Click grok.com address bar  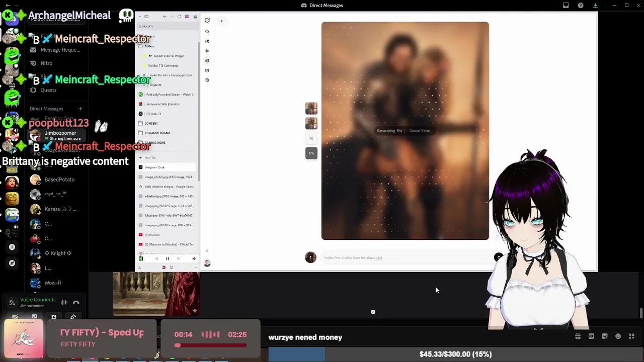pyautogui.click(x=168, y=26)
